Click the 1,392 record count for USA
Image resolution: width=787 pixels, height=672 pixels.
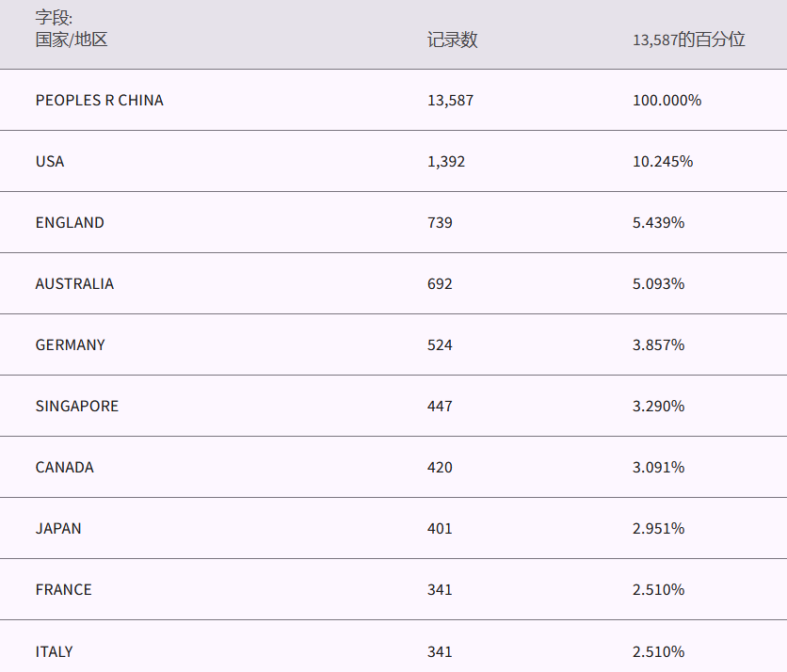[x=446, y=161]
